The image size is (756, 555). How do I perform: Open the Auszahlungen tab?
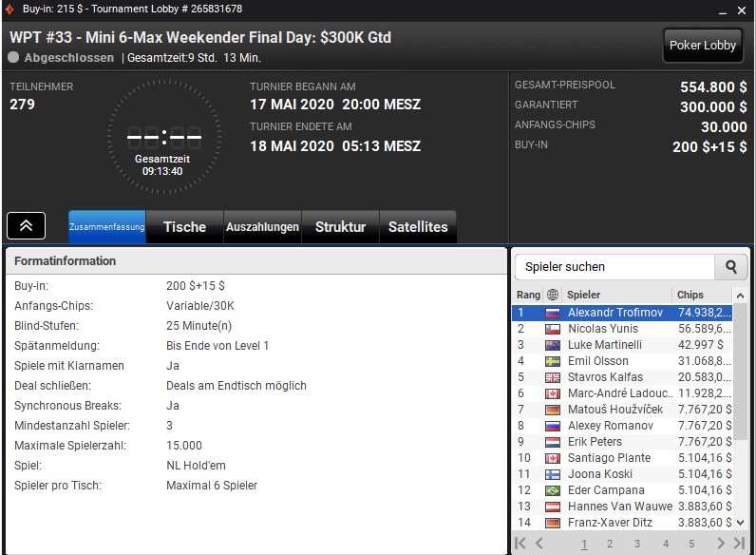tap(262, 226)
